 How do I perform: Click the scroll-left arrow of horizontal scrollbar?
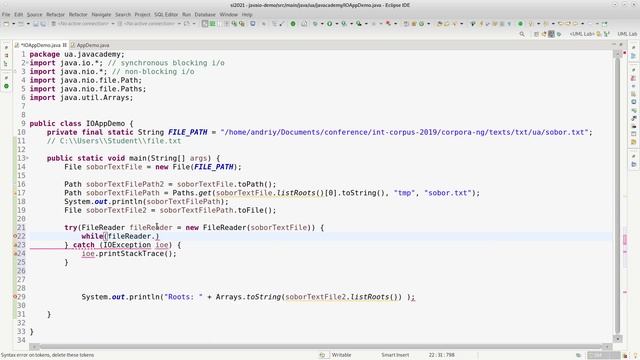[x=34, y=347]
